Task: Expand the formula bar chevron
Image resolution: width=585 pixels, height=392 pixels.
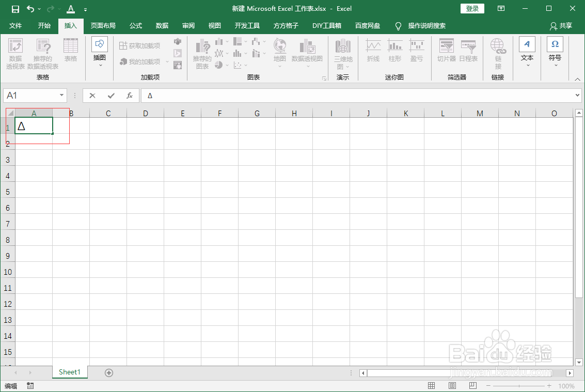Action: (x=578, y=95)
